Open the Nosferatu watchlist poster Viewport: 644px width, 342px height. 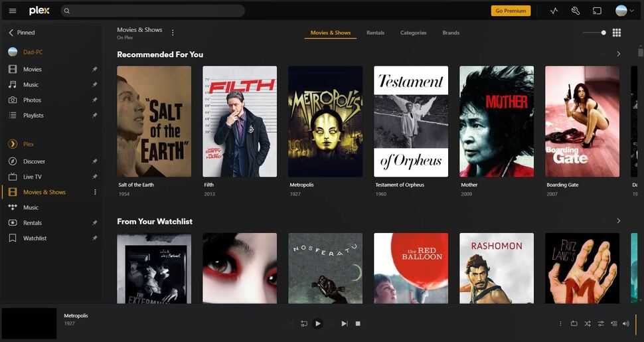[x=325, y=268]
